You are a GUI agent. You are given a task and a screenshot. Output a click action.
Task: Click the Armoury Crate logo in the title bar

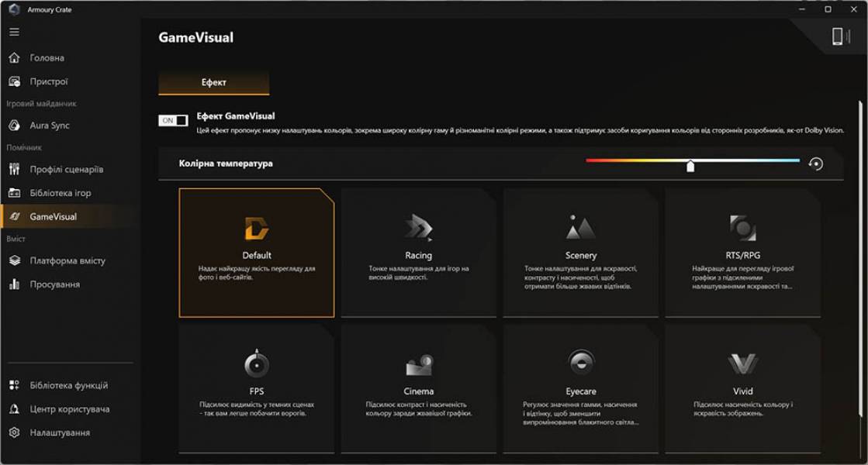(x=15, y=9)
